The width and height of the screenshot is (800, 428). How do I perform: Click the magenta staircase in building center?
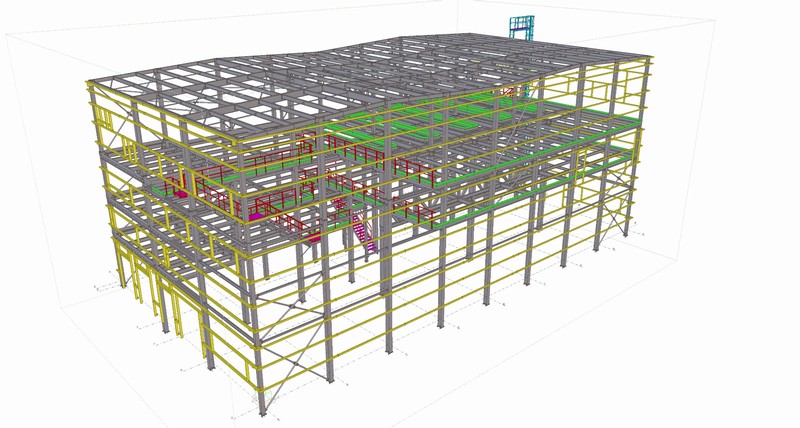click(x=365, y=230)
